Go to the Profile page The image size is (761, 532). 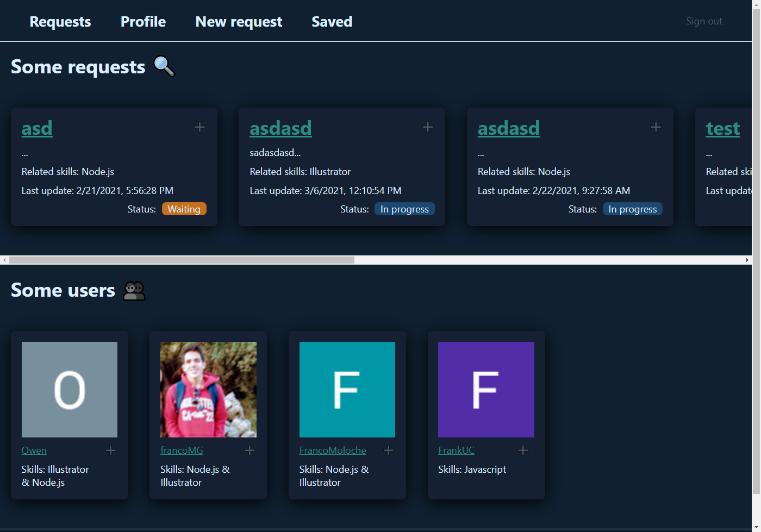tap(143, 22)
